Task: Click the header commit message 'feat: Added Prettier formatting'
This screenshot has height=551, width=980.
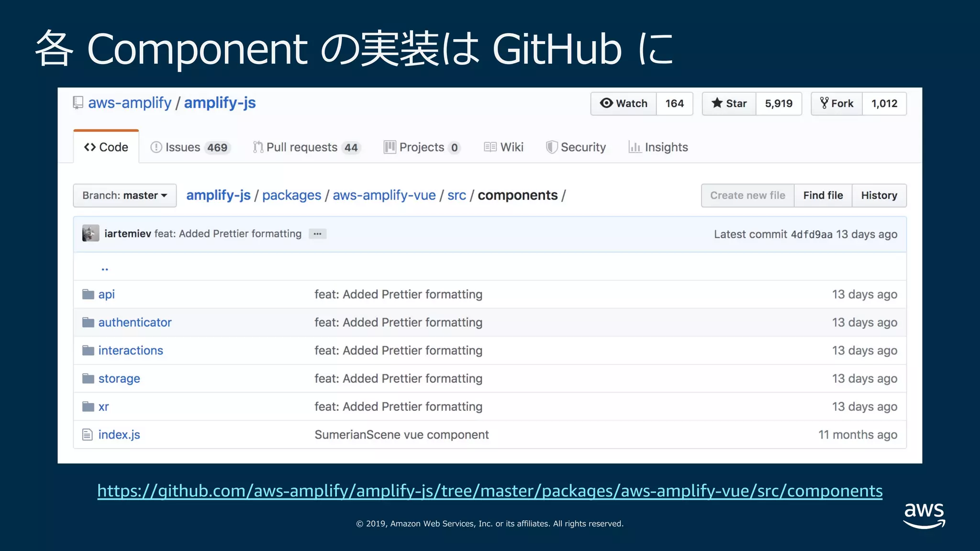Action: 228,233
